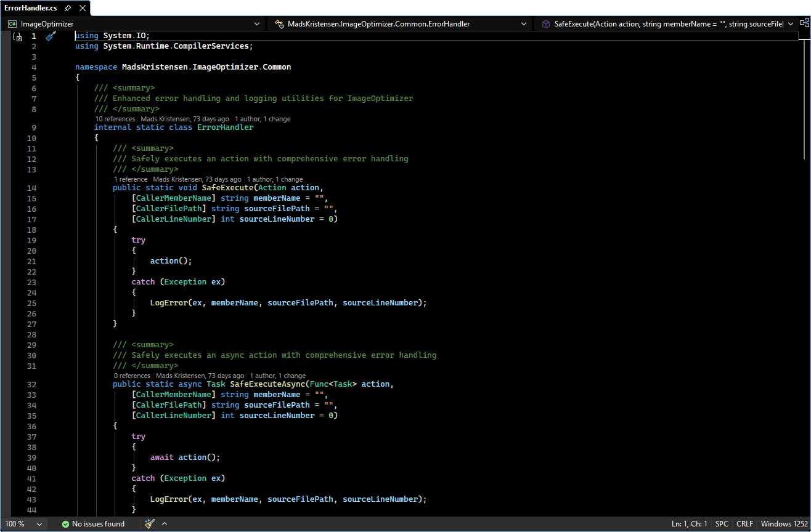Close the ErrorHandler.cs tab
Viewport: 811px width, 532px height.
[82, 8]
